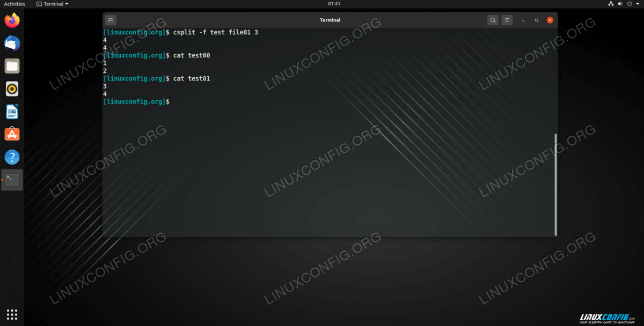
Task: Open the terminal hamburger menu
Action: click(x=507, y=20)
